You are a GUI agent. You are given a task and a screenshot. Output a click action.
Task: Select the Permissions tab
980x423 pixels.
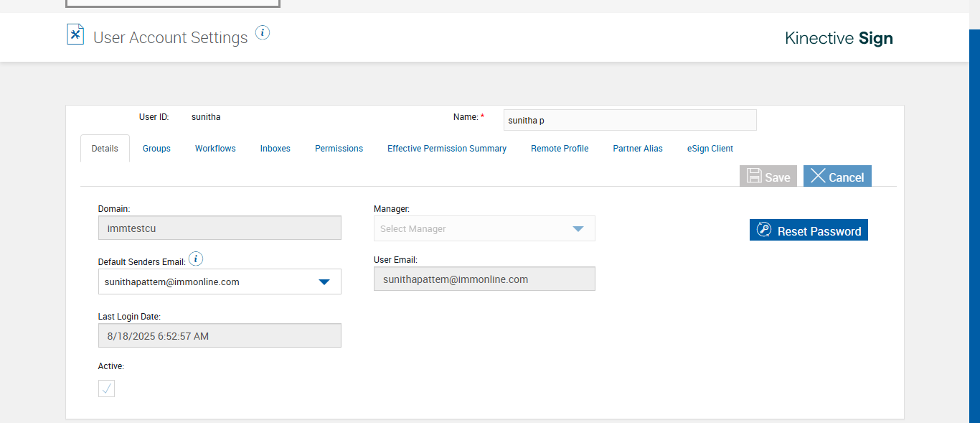pyautogui.click(x=339, y=149)
